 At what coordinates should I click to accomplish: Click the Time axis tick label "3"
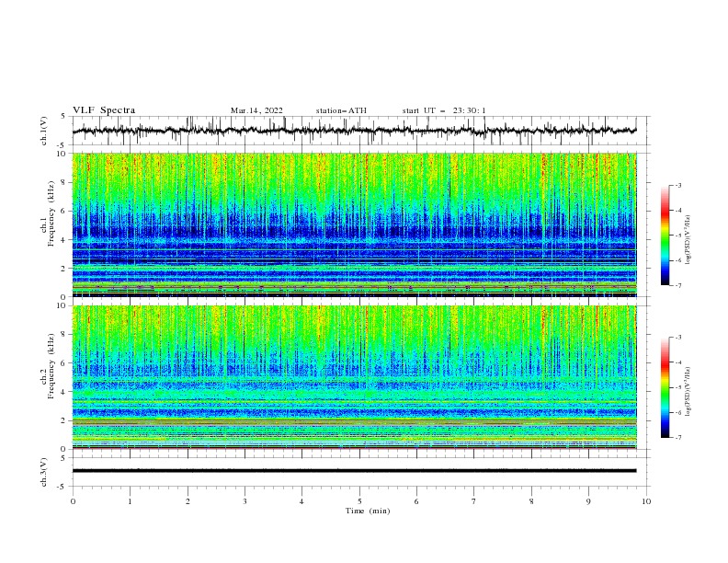(x=245, y=501)
